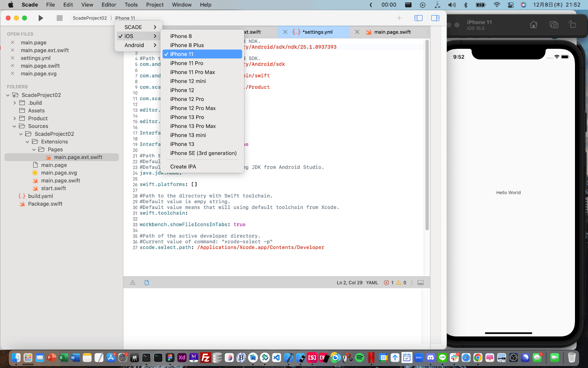Viewport: 588px width, 368px height.
Task: Select iPhone 11 Pro Max
Action: (202, 72)
